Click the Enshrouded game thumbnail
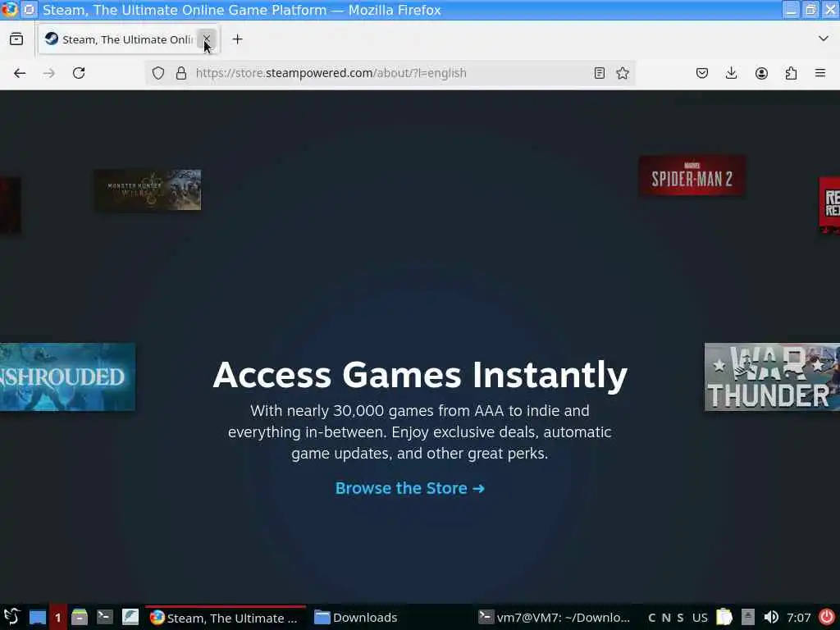Image resolution: width=840 pixels, height=630 pixels. pos(67,377)
